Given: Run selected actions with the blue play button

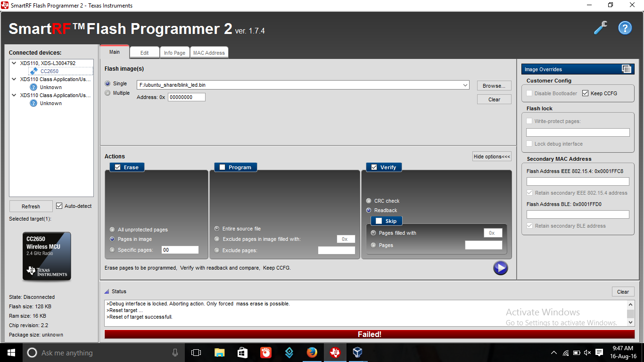Looking at the screenshot, I should click(500, 268).
